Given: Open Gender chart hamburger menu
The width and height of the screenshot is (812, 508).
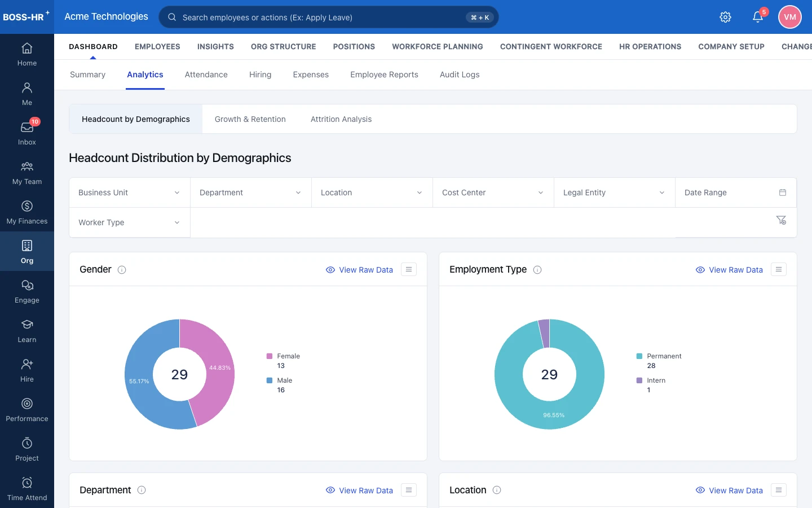Looking at the screenshot, I should point(409,269).
